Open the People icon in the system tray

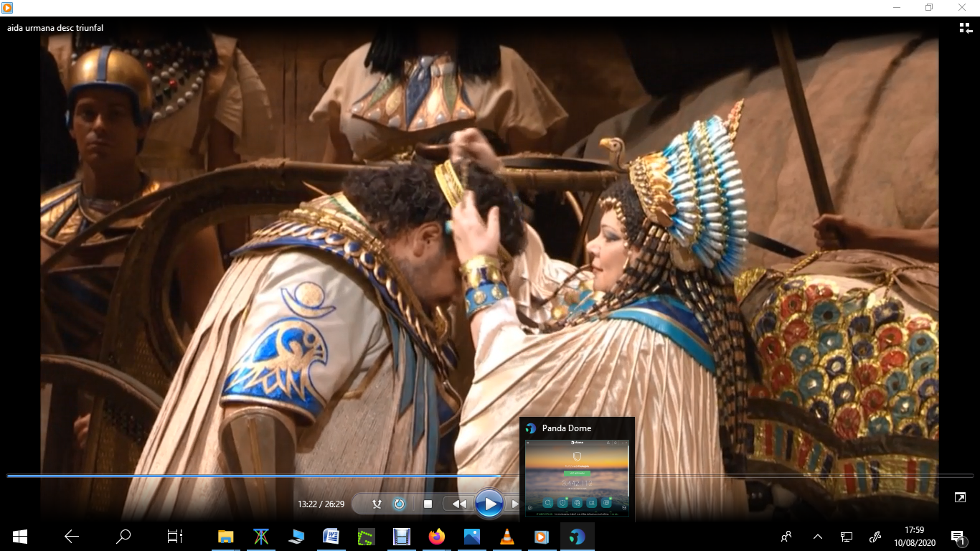tap(787, 536)
